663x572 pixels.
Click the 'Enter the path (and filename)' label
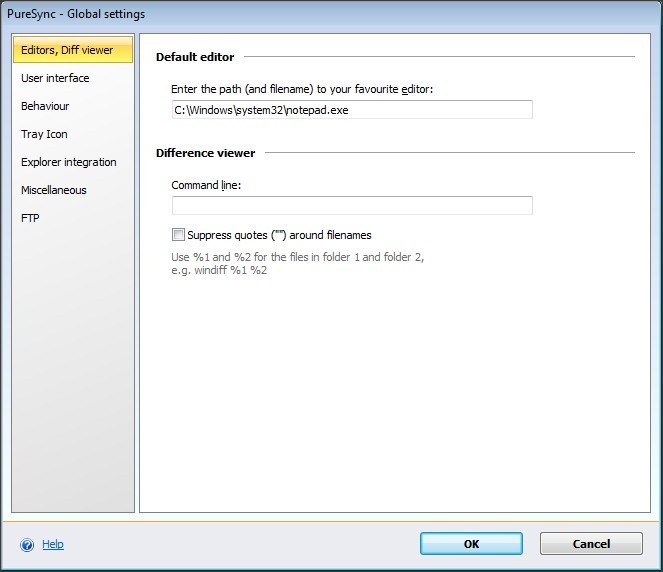pos(302,89)
